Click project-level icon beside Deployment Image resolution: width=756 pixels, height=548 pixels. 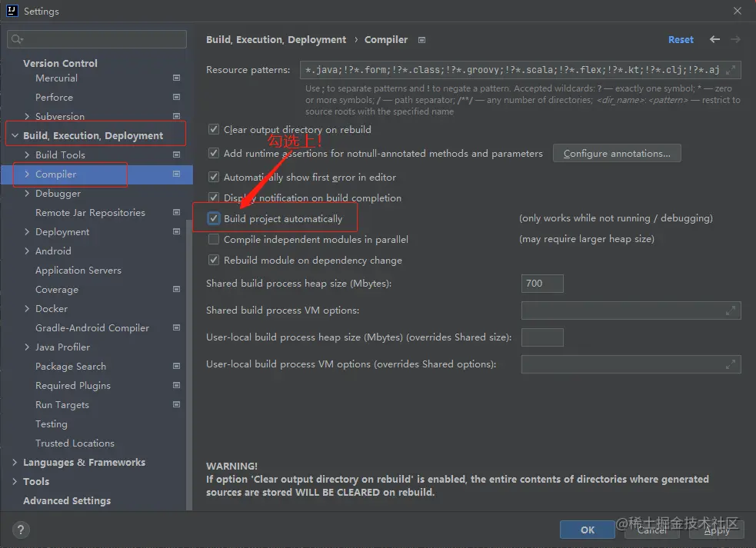coord(176,232)
